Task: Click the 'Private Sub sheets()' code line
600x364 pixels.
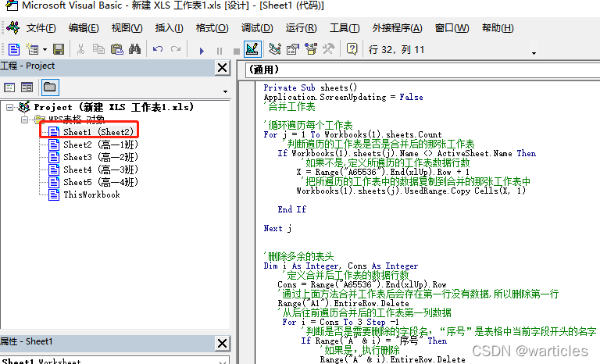Action: click(x=310, y=87)
